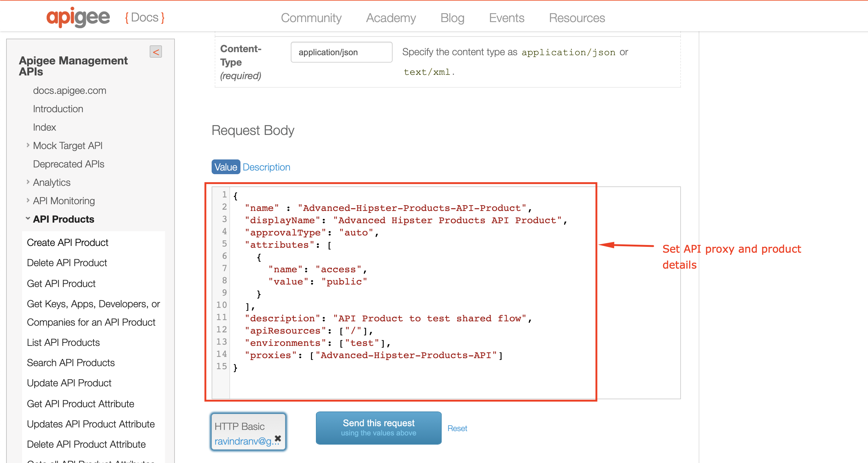Image resolution: width=868 pixels, height=463 pixels.
Task: Collapse the API Products section chevron
Action: click(28, 219)
